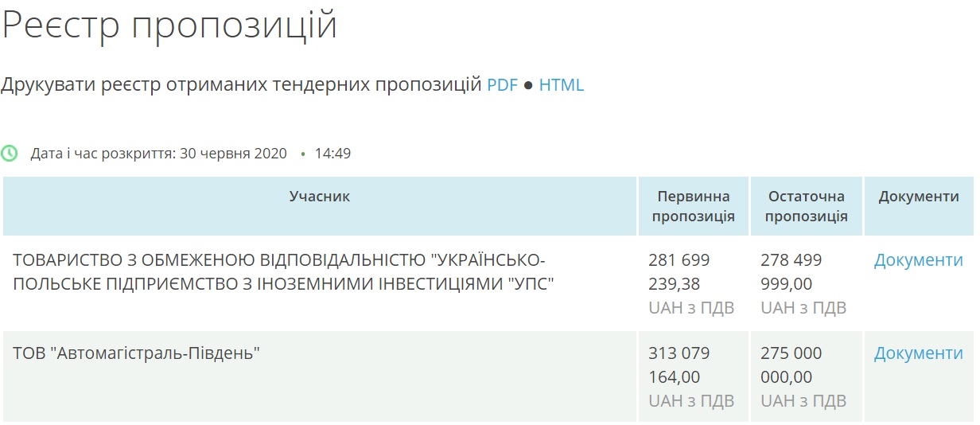This screenshot has height=425, width=980.
Task: Open the PDF version of the registry
Action: pos(502,85)
